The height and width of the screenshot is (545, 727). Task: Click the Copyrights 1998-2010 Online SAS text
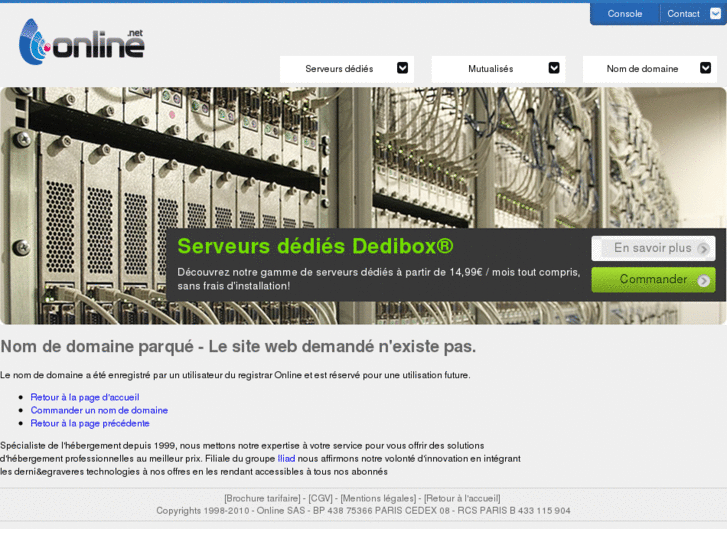coord(364,510)
